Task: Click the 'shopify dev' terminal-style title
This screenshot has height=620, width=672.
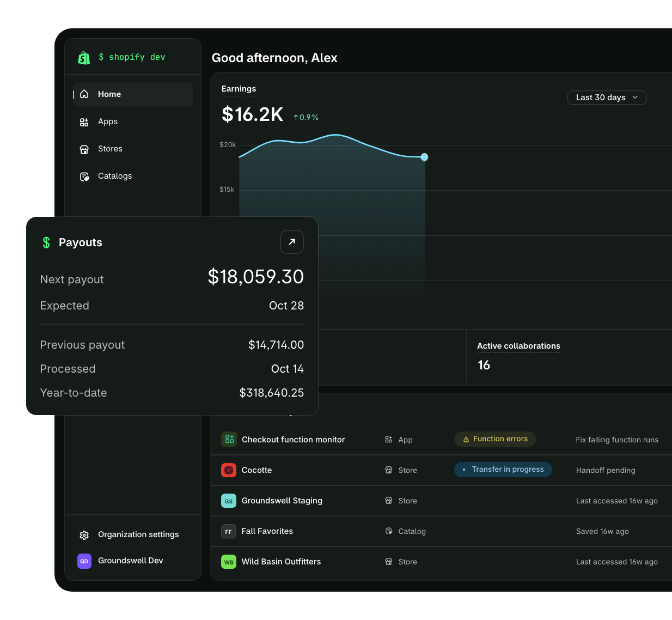Action: (131, 57)
